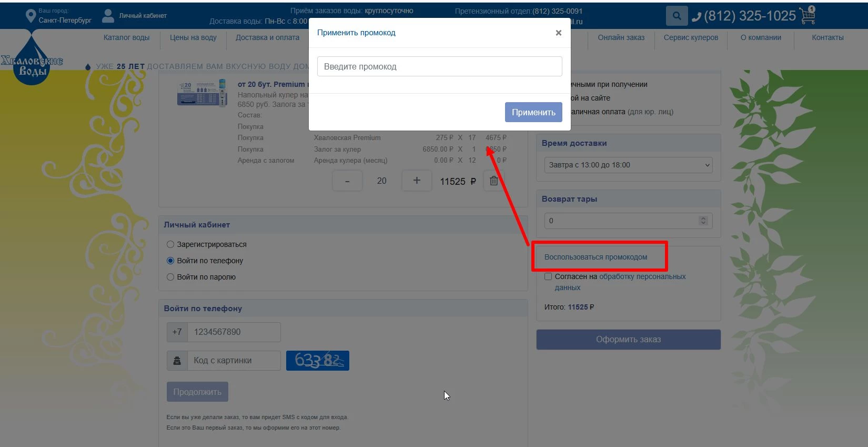Open the Каталог воды menu
The width and height of the screenshot is (868, 447).
(126, 37)
